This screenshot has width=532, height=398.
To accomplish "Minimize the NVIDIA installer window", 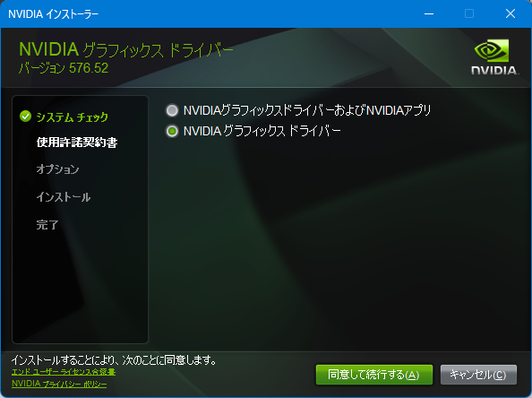I will point(429,14).
